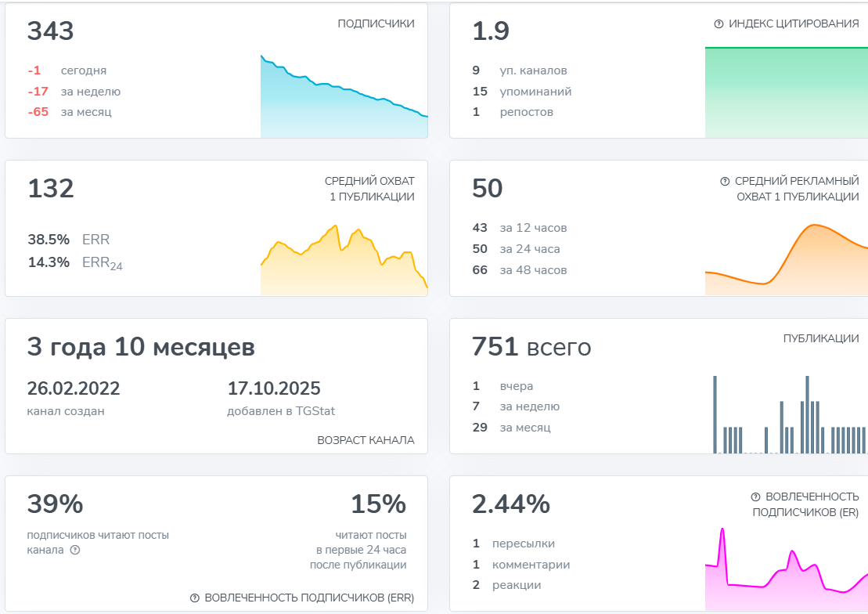868x614 pixels.
Task: Open the publications bar chart
Action: [789, 415]
